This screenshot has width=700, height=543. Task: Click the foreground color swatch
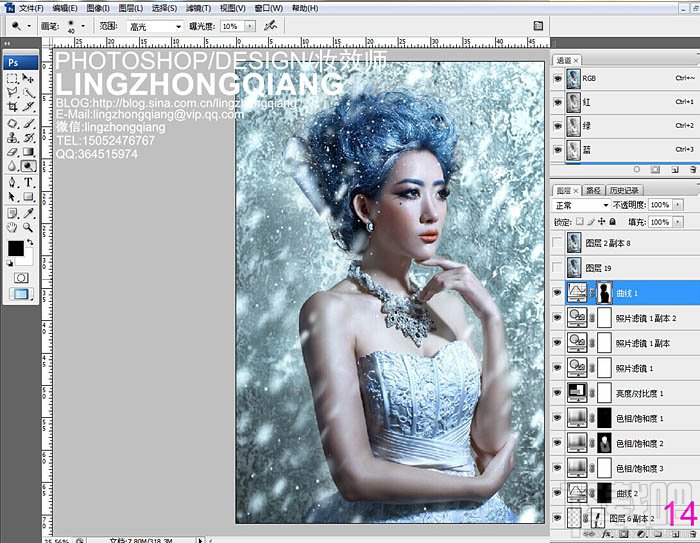pyautogui.click(x=16, y=248)
